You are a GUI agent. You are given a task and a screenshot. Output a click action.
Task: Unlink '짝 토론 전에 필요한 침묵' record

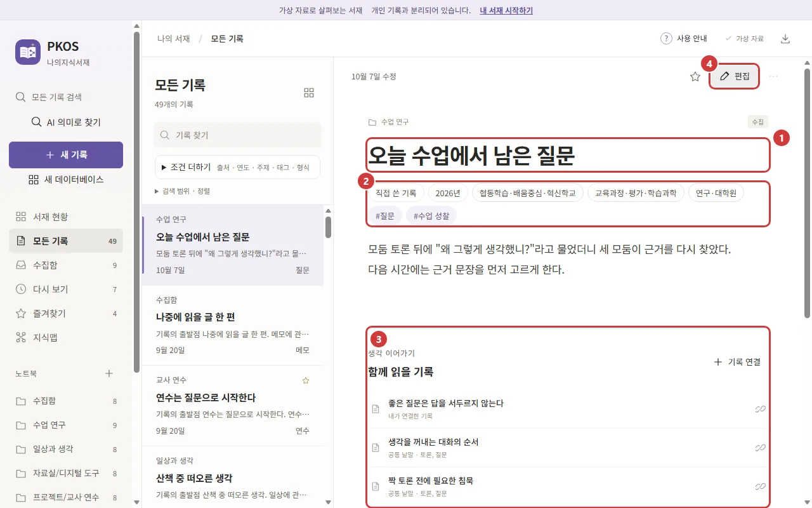[760, 486]
